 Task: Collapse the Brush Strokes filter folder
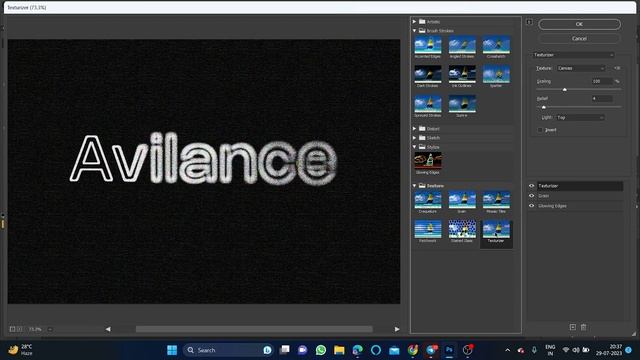click(414, 31)
